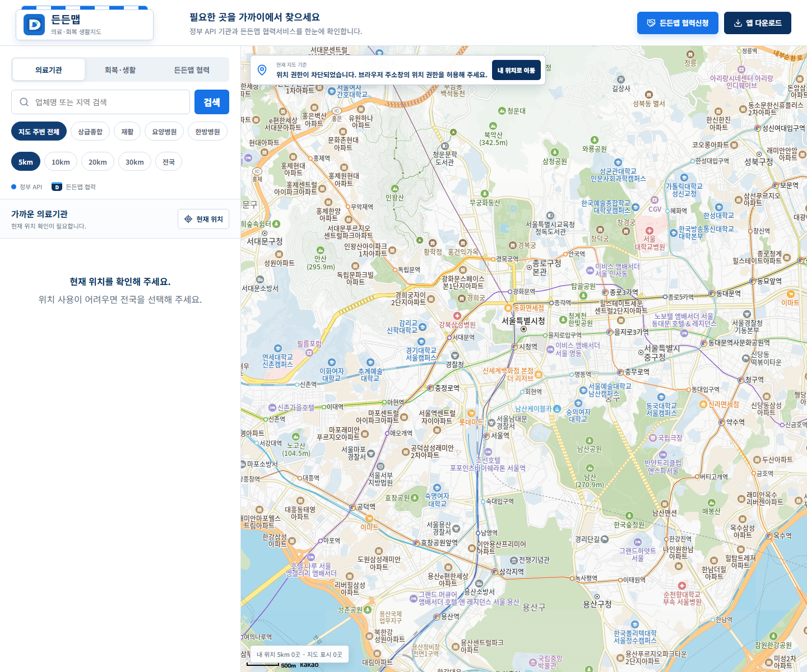Select the 지도 주변 전체 filter chip

[x=39, y=132]
